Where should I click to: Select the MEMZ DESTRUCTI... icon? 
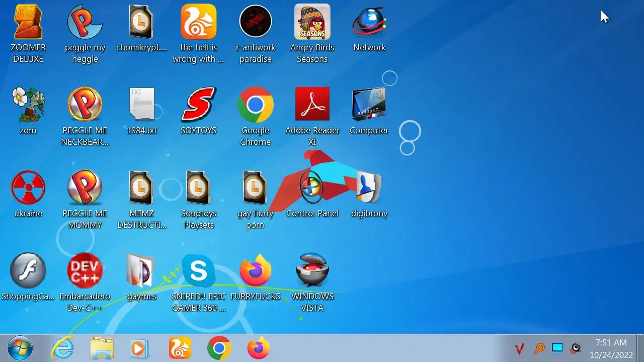(x=141, y=188)
